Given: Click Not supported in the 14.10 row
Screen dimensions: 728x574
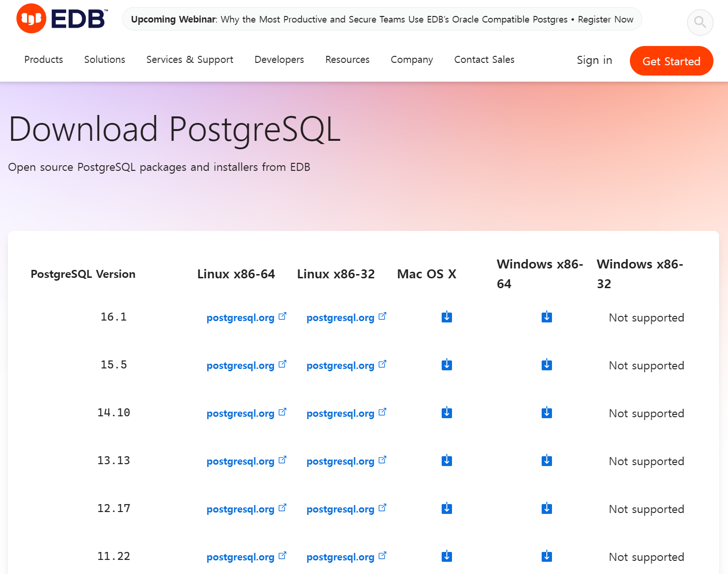Looking at the screenshot, I should (646, 413).
